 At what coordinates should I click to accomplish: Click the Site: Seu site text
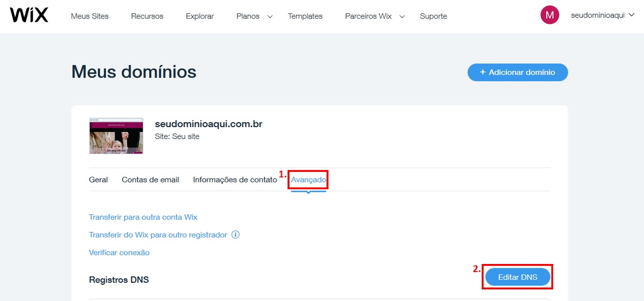(177, 136)
